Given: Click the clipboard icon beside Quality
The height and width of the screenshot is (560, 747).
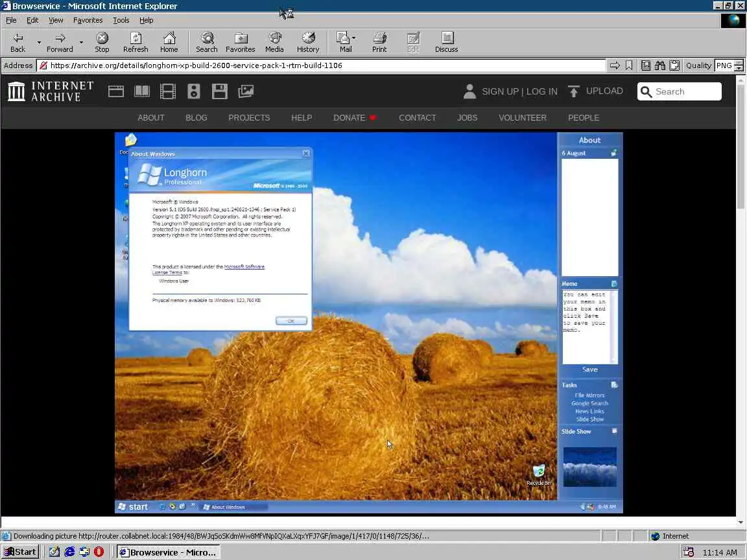Looking at the screenshot, I should click(674, 65).
